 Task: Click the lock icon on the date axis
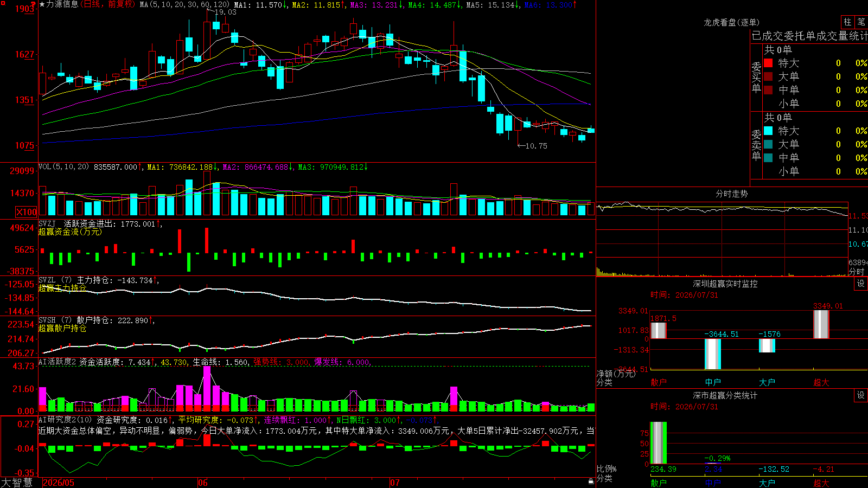(x=591, y=481)
